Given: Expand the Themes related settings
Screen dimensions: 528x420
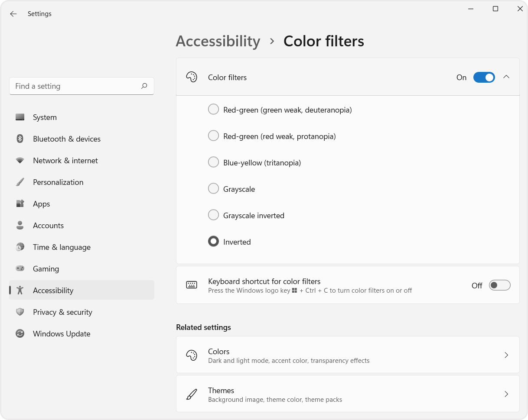Looking at the screenshot, I should (347, 394).
